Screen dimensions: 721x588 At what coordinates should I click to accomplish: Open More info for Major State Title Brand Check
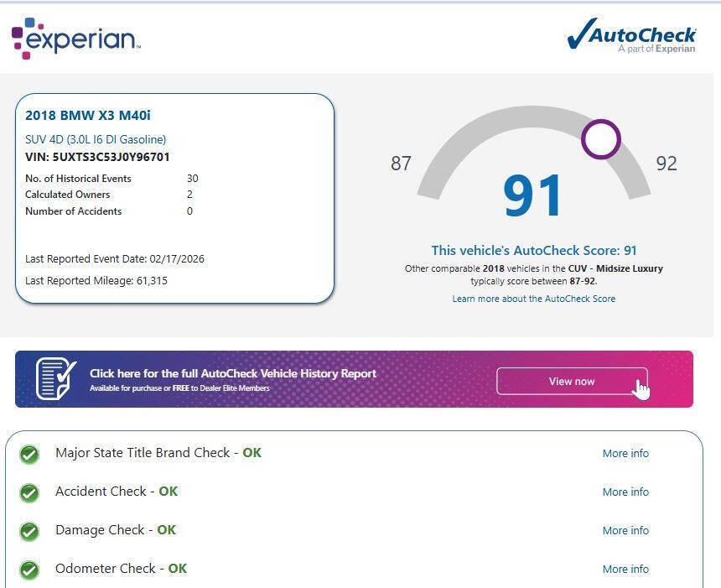(x=625, y=453)
